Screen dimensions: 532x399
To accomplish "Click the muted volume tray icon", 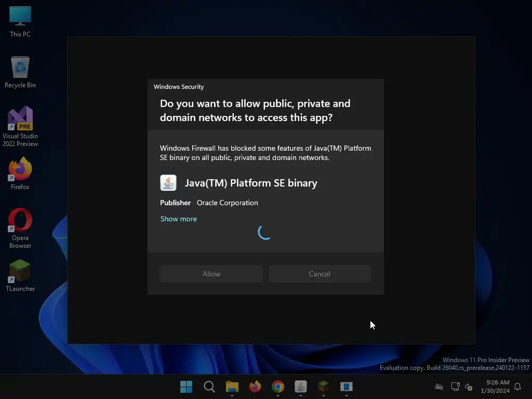I will click(x=469, y=387).
